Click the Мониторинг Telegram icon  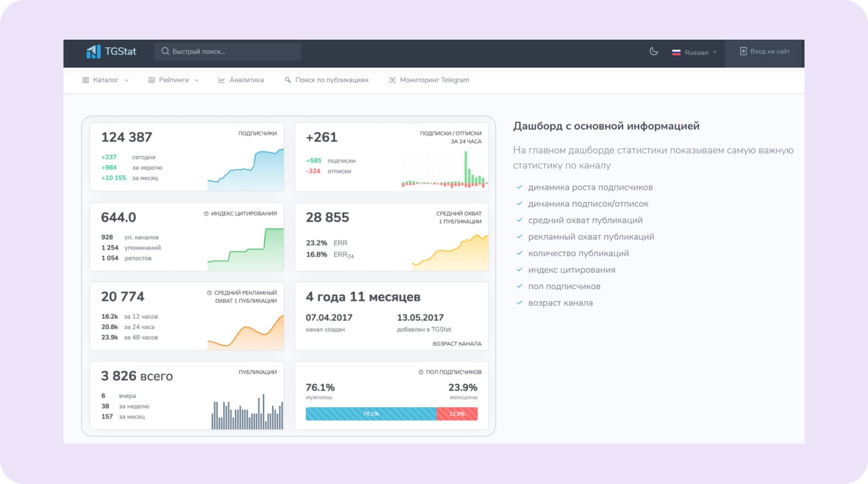coord(392,80)
